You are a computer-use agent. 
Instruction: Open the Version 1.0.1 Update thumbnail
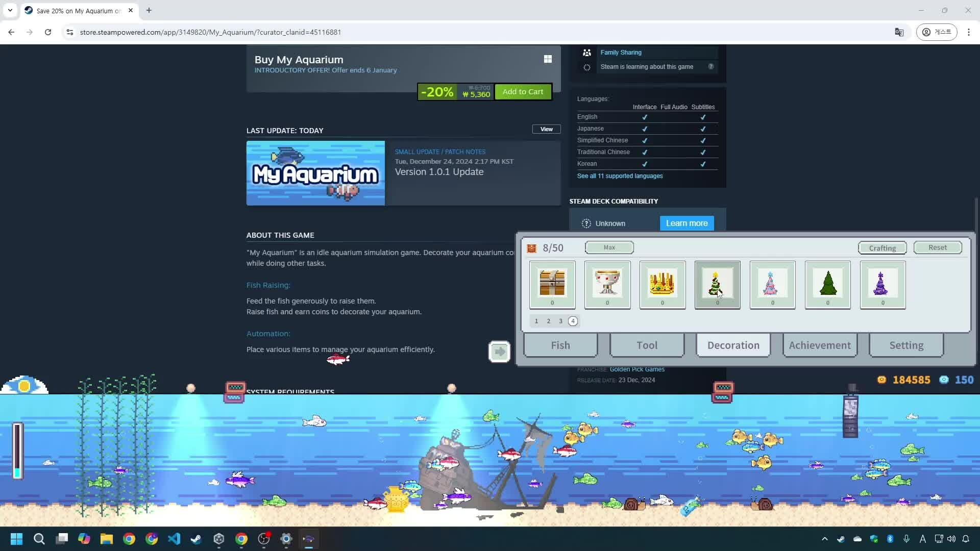(x=315, y=173)
